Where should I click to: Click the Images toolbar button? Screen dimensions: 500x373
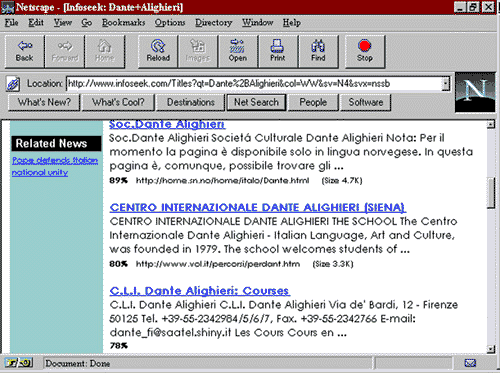pos(198,52)
